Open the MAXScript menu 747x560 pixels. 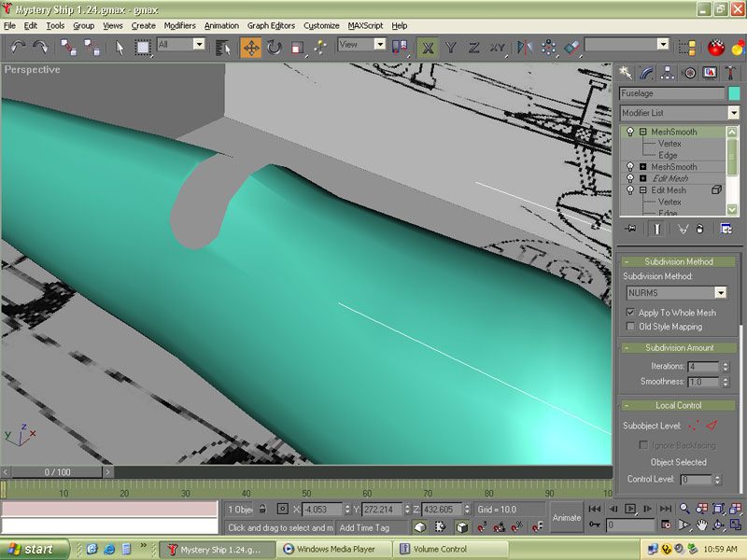[x=364, y=26]
